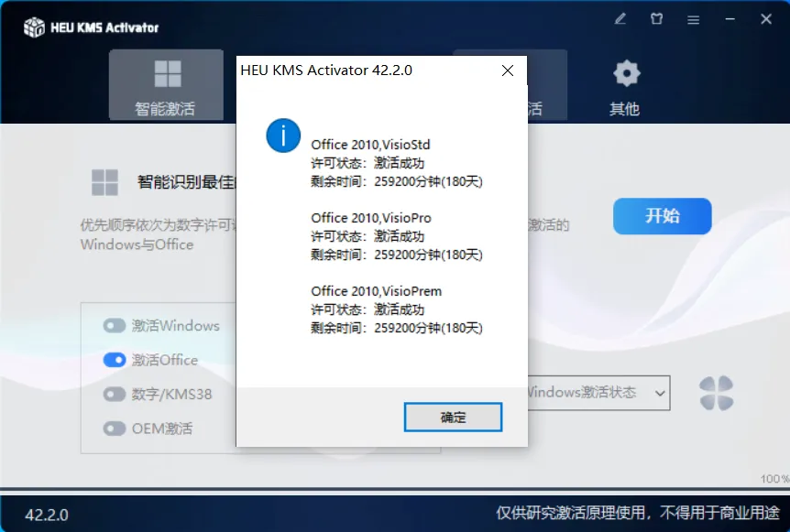Confirm the dialog with 确定
The image size is (790, 532).
point(453,417)
